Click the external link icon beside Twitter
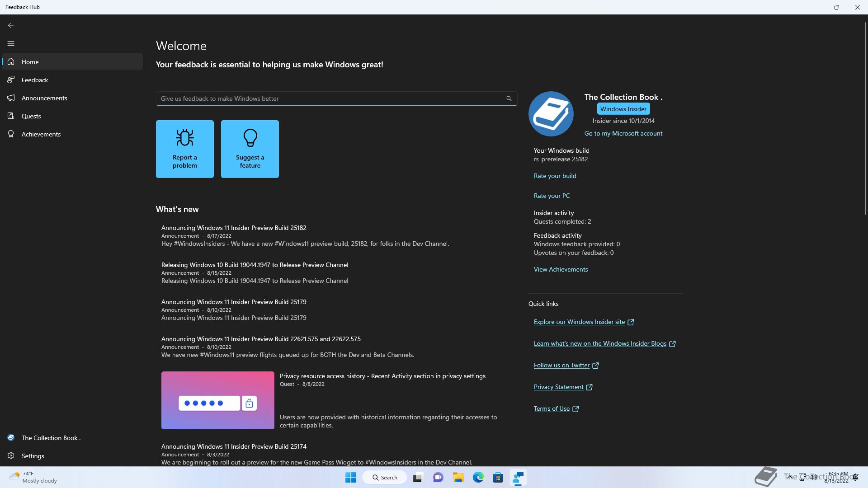Viewport: 868px width, 488px height. coord(595,366)
